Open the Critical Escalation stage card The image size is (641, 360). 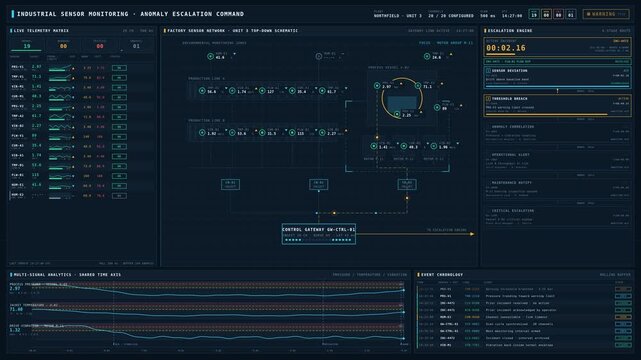point(557,217)
